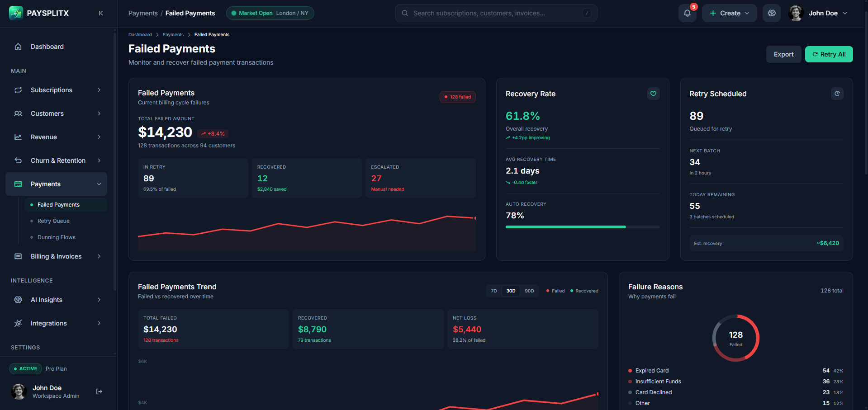Click the Churn & Retention arrow icon
The width and height of the screenshot is (868, 410).
point(18,160)
